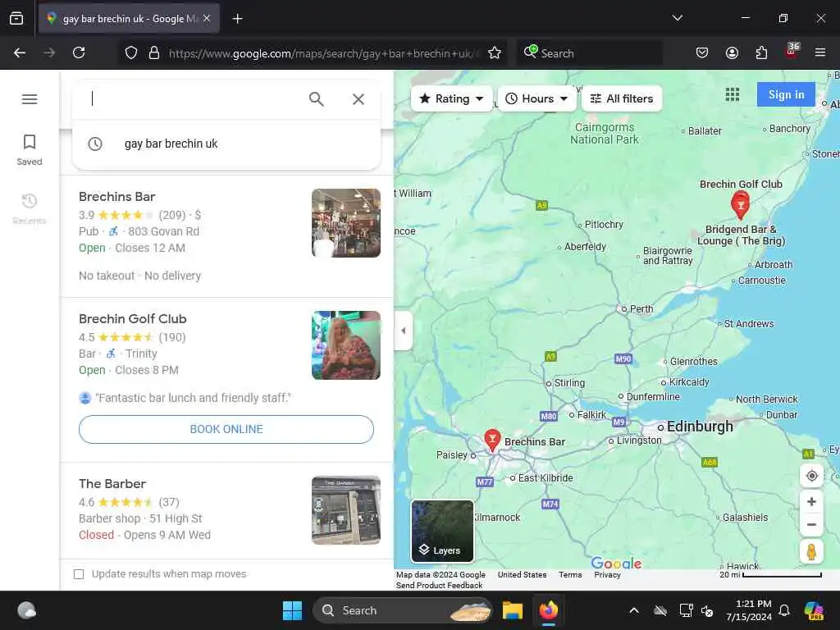Image resolution: width=840 pixels, height=630 pixels.
Task: Show hidden system tray icons
Action: click(634, 610)
